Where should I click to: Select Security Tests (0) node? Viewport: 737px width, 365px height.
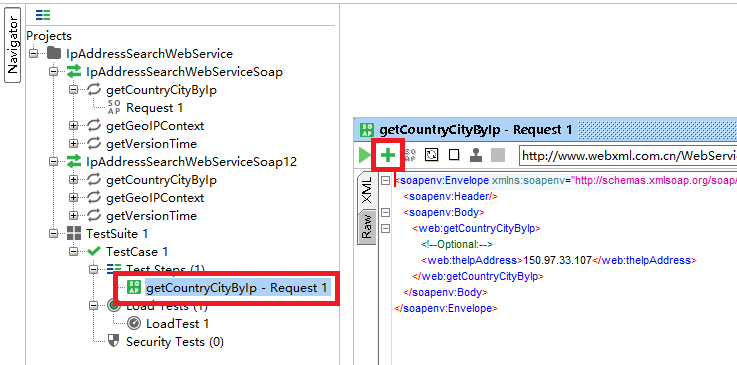[175, 342]
